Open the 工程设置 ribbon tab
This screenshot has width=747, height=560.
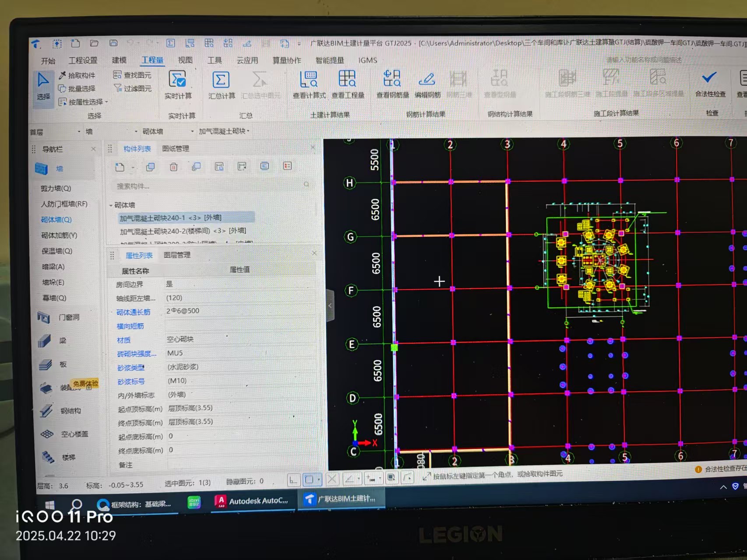click(x=83, y=60)
